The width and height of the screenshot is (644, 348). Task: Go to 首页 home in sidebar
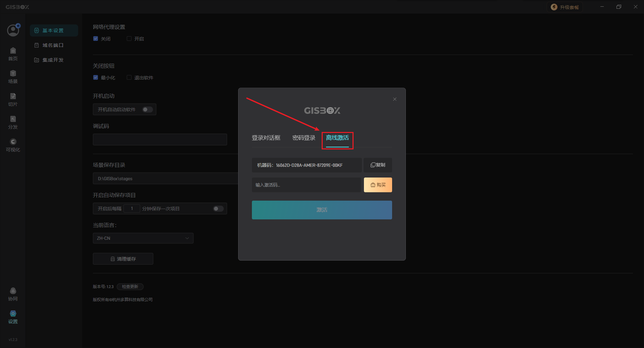(13, 54)
